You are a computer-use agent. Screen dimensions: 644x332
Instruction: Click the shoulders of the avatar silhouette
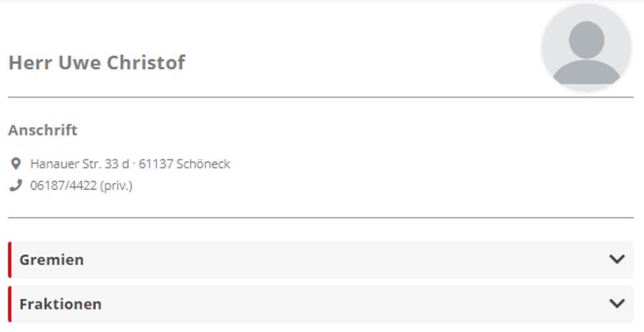coord(586,73)
